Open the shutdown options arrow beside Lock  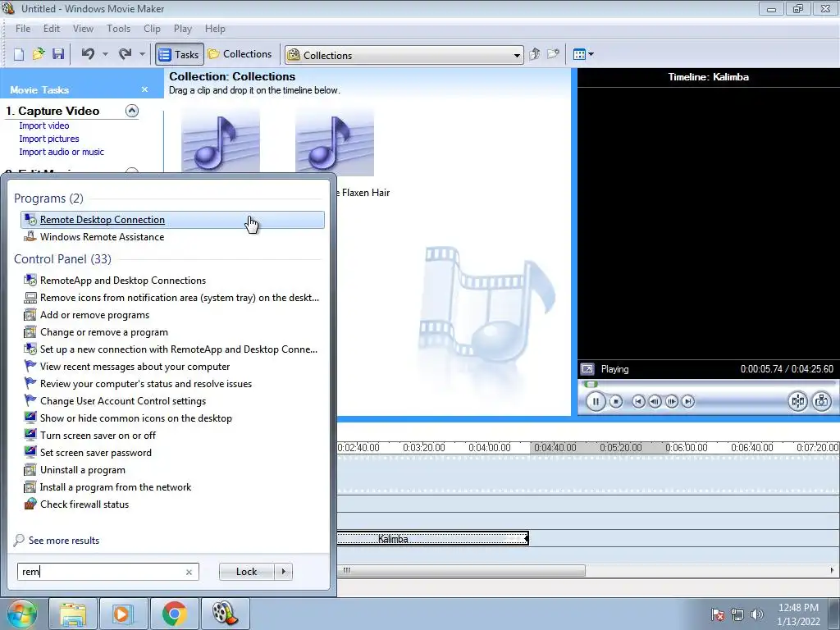(x=283, y=572)
